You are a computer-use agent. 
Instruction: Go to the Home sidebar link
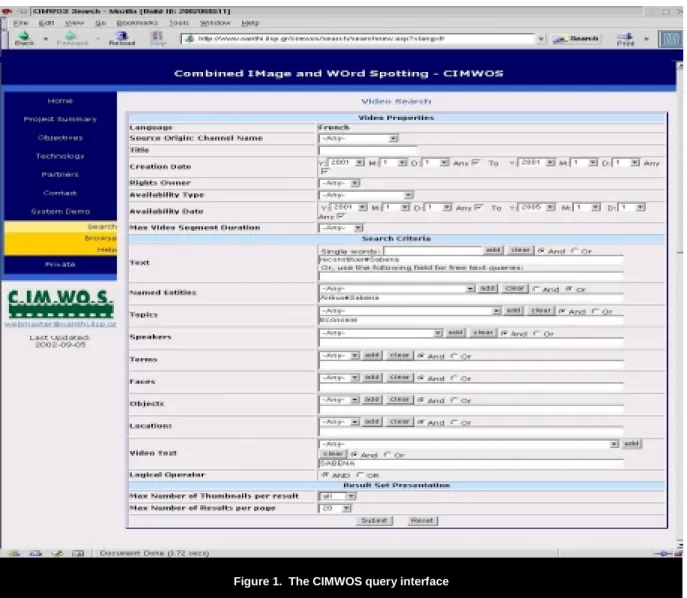60,101
